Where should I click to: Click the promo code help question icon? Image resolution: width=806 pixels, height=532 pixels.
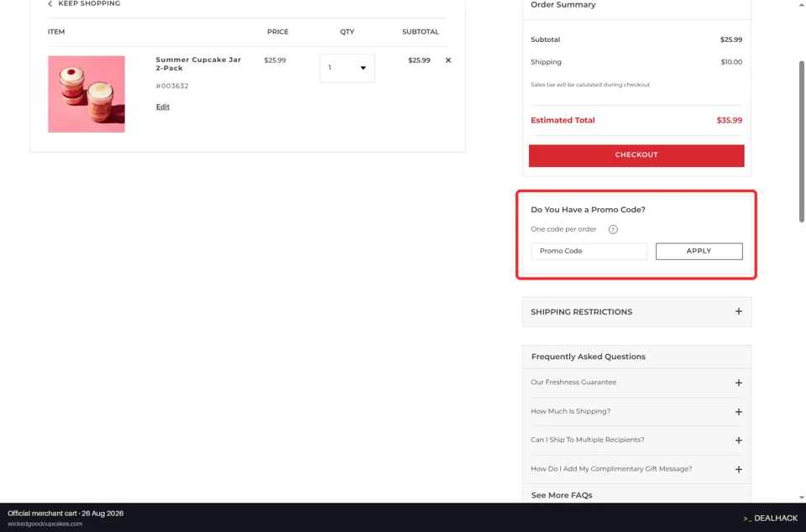tap(613, 230)
